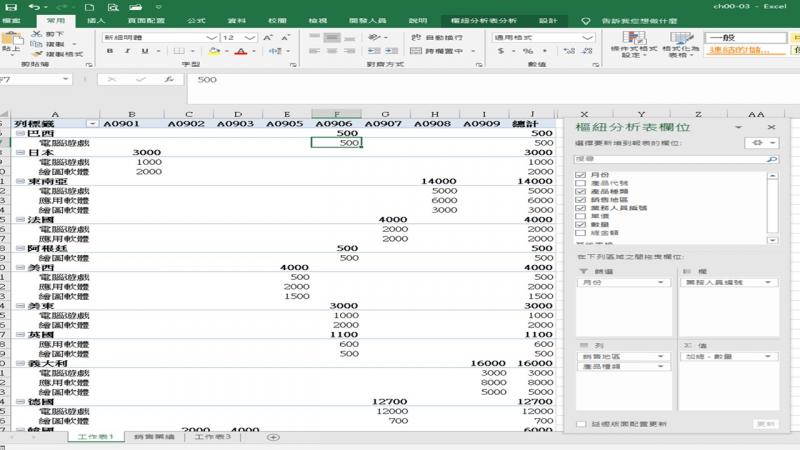This screenshot has height=450, width=800.
Task: Open the 樞紐分析表分析 ribbon tab
Action: pos(484,21)
